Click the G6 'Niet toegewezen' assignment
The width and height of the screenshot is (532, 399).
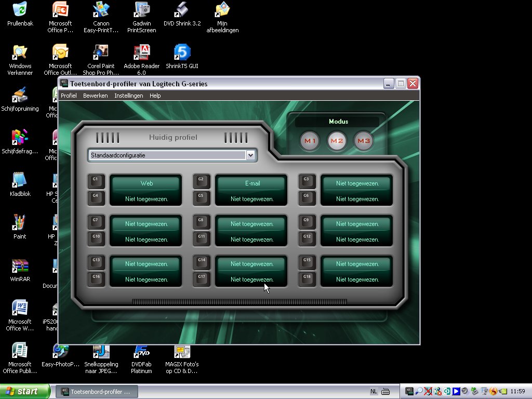(357, 199)
